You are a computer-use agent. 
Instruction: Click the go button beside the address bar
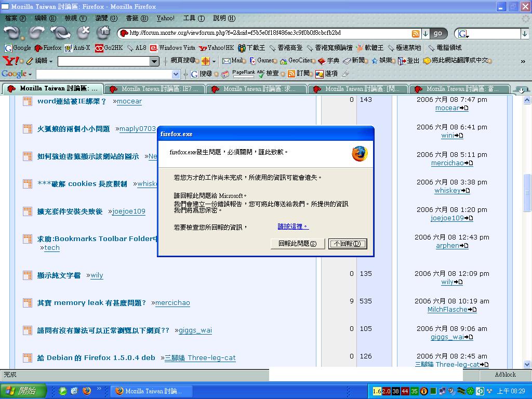(437, 33)
